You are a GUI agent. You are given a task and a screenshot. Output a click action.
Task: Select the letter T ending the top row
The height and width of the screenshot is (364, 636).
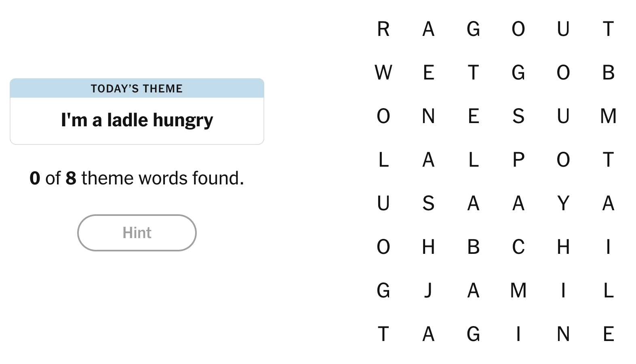(608, 29)
